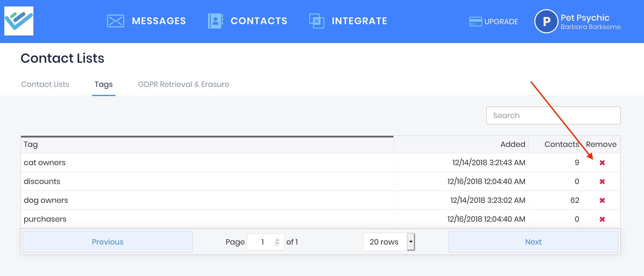Delete the discounts tag with red X
Viewport: 644px width, 276px height.
tap(602, 182)
